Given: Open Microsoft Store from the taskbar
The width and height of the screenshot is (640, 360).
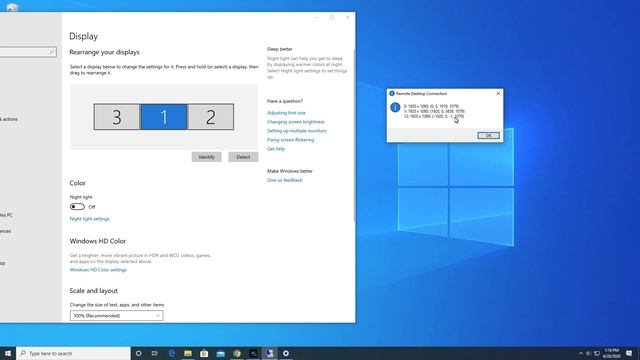Looking at the screenshot, I should pyautogui.click(x=204, y=353).
